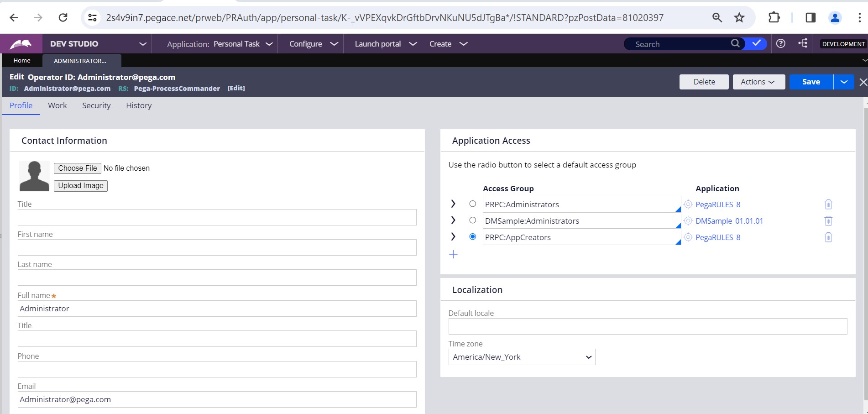This screenshot has width=868, height=414.
Task: Switch to the Security tab
Action: 96,105
